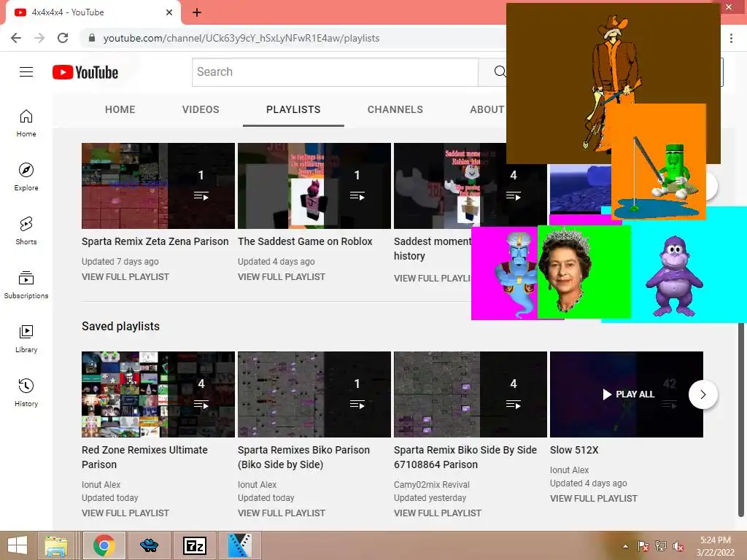Open Library in the sidebar

[x=26, y=338]
